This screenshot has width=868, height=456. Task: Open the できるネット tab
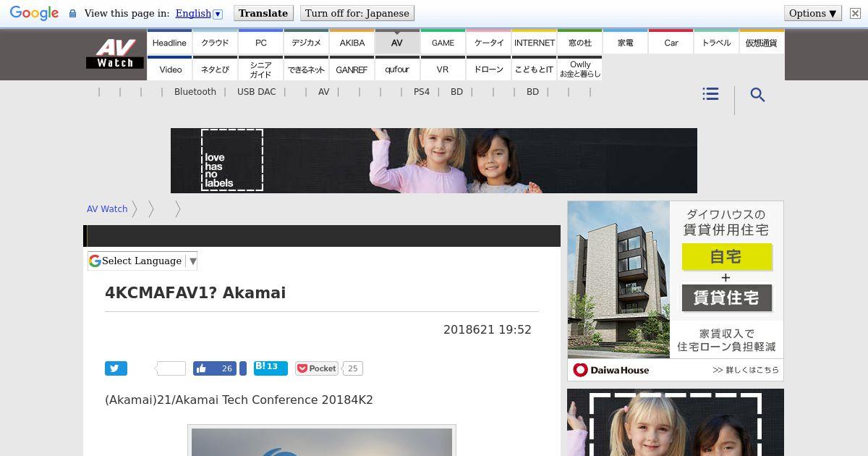pyautogui.click(x=306, y=69)
